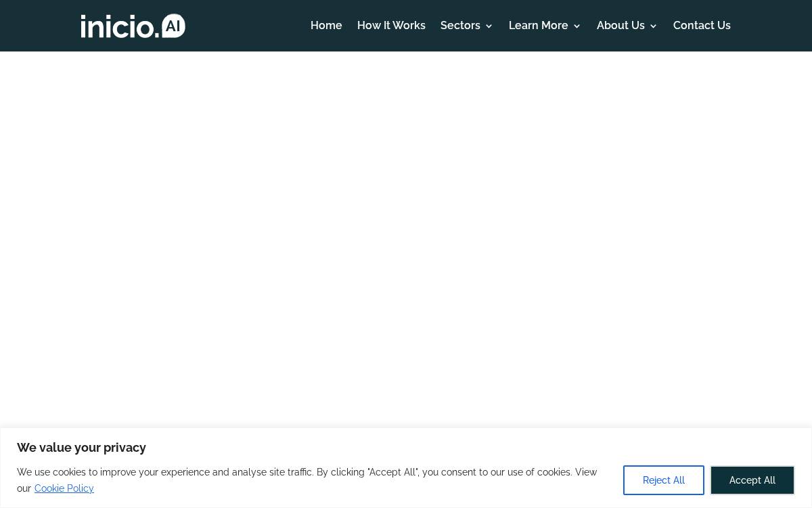Open the Learn More menu
The height and width of the screenshot is (508, 812).
coord(538,26)
